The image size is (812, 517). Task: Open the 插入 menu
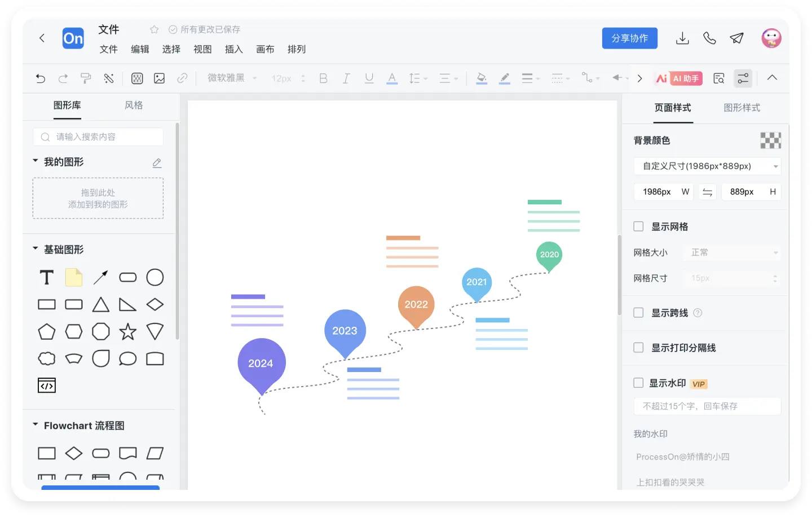pyautogui.click(x=233, y=49)
